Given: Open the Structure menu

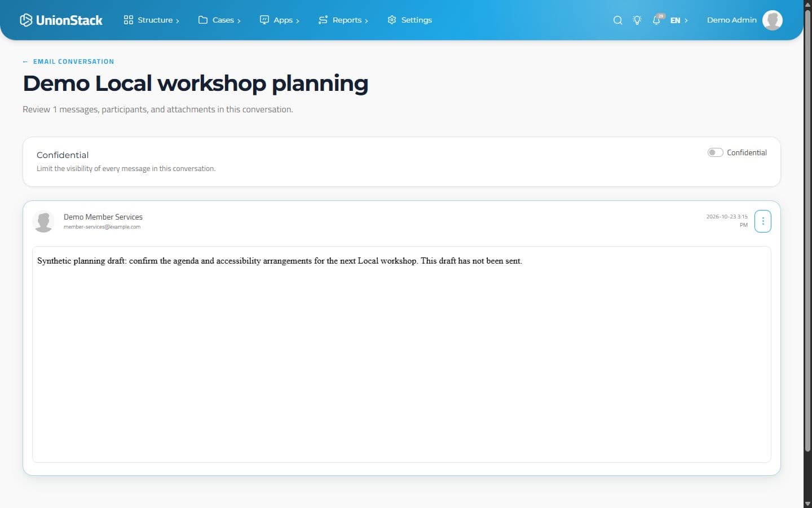Looking at the screenshot, I should (152, 20).
